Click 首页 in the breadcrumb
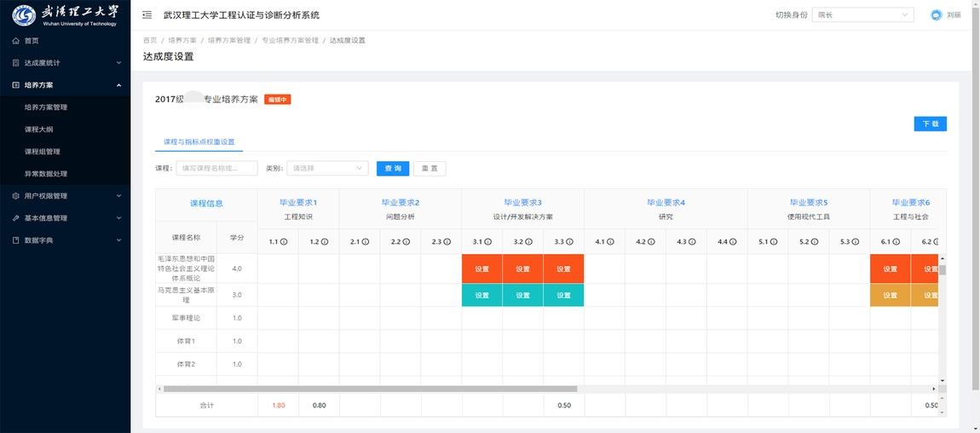Image resolution: width=980 pixels, height=433 pixels. [150, 40]
